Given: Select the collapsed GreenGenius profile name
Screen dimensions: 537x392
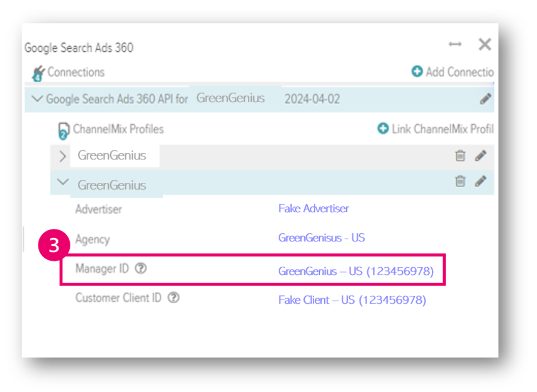Looking at the screenshot, I should pyautogui.click(x=112, y=155).
